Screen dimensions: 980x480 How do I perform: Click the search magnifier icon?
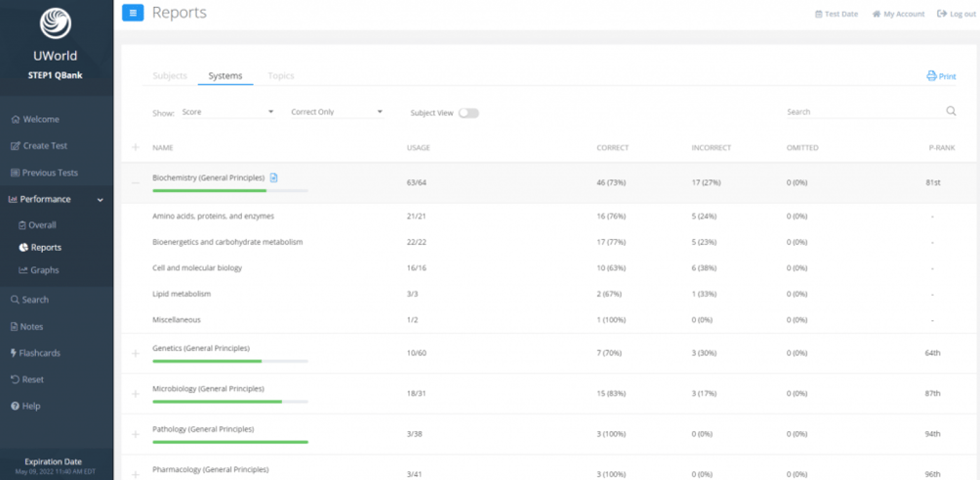point(951,112)
